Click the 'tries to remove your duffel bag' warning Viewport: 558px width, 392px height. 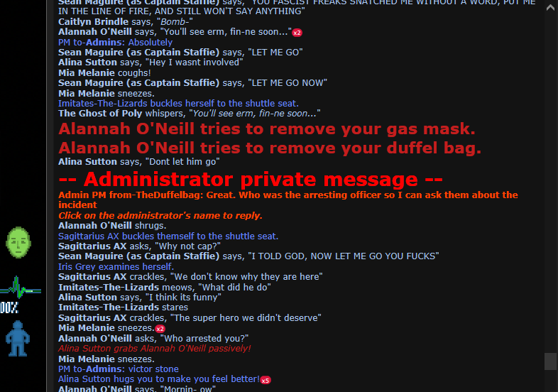270,148
